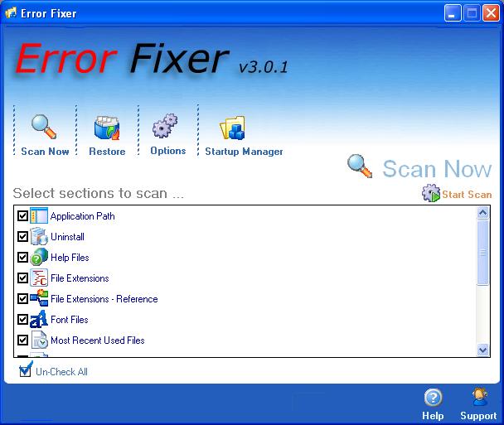Contact Support via headset person icon
The height and width of the screenshot is (425, 504).
(480, 397)
